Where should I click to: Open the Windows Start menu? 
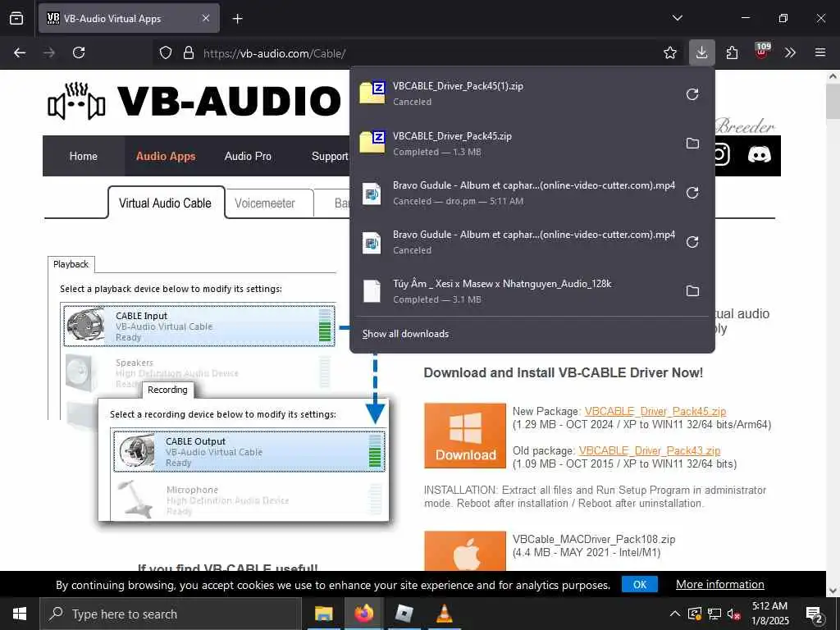coord(20,614)
